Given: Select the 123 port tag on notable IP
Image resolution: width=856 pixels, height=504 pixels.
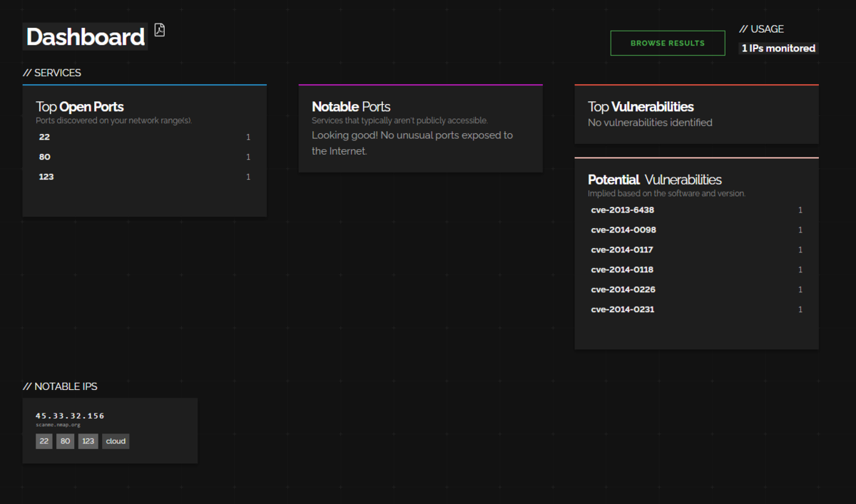Looking at the screenshot, I should pyautogui.click(x=88, y=441).
